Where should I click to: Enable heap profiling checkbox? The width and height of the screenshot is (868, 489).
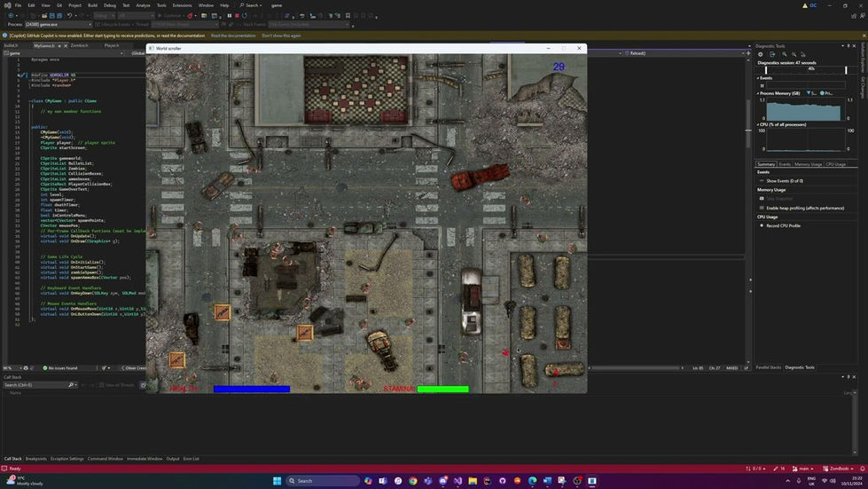tap(762, 208)
